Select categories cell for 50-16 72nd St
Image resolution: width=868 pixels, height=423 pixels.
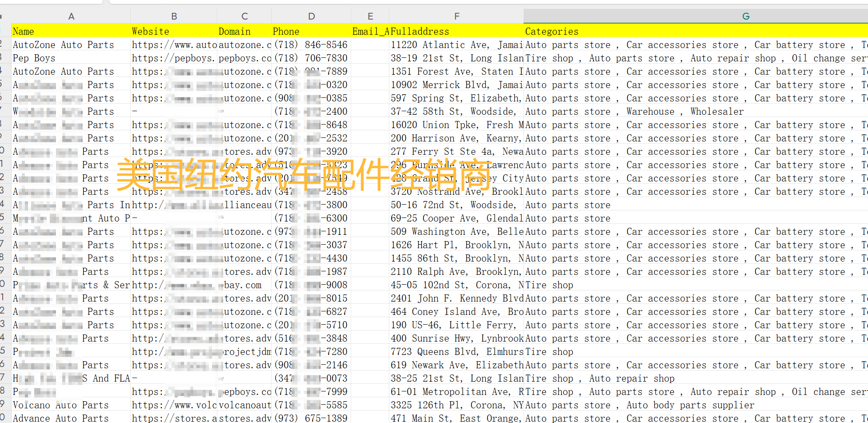coord(696,205)
